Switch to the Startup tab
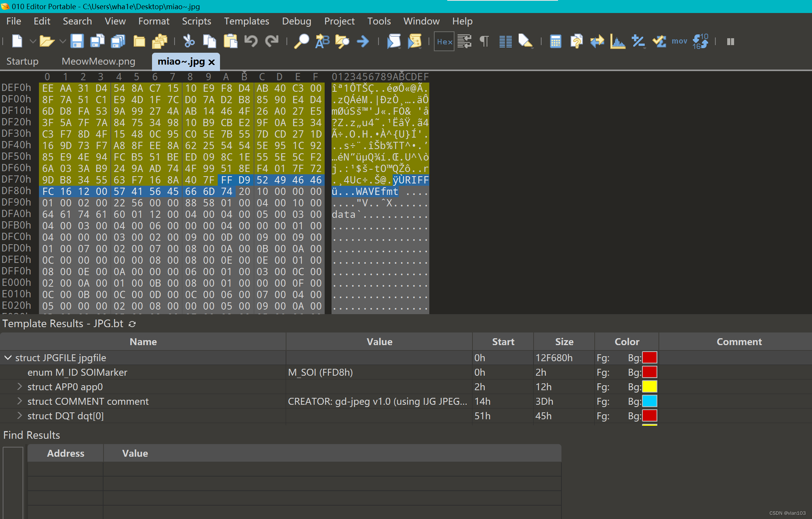Viewport: 812px width, 519px height. (22, 61)
